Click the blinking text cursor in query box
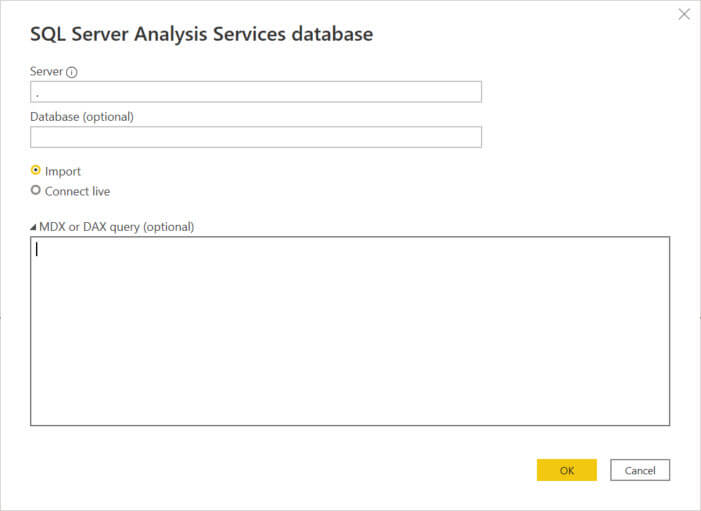Viewport: 701px width, 511px height. click(37, 250)
